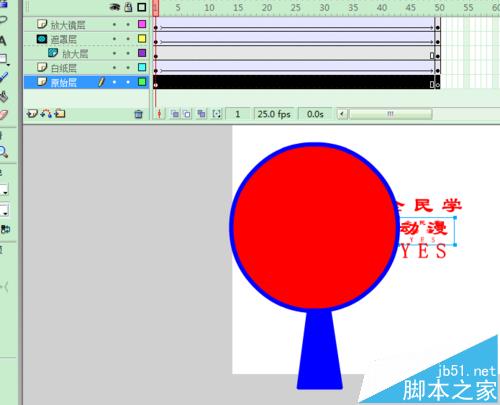Select the blue magnifier handle on stage
The width and height of the screenshot is (500, 405).
coord(319,350)
